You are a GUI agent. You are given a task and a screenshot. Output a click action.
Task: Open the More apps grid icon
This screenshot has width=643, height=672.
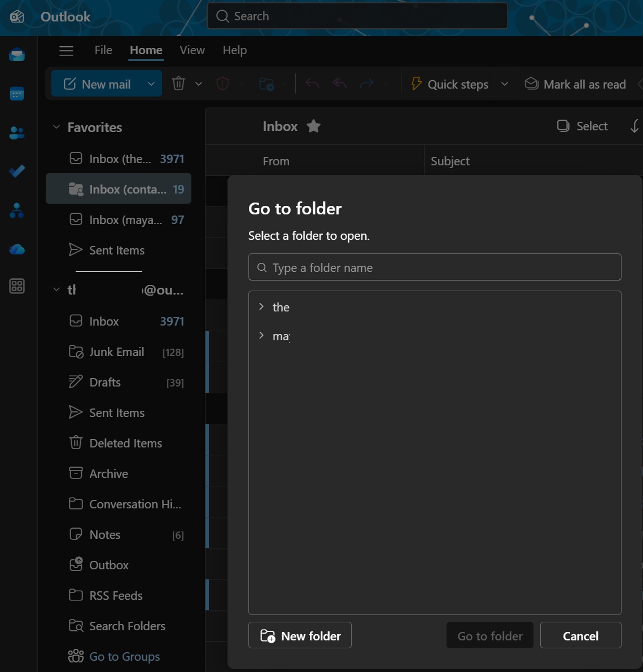17,286
